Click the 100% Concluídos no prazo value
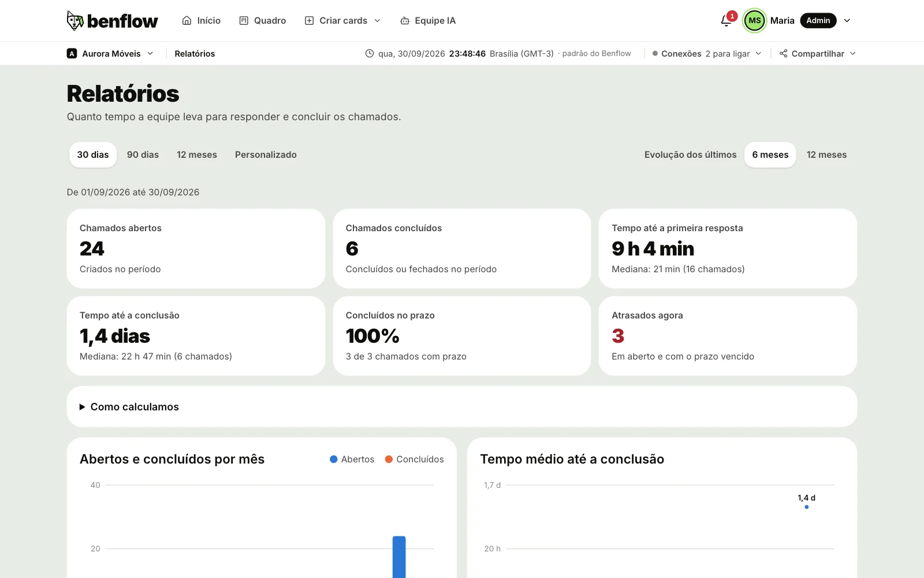 pyautogui.click(x=372, y=336)
